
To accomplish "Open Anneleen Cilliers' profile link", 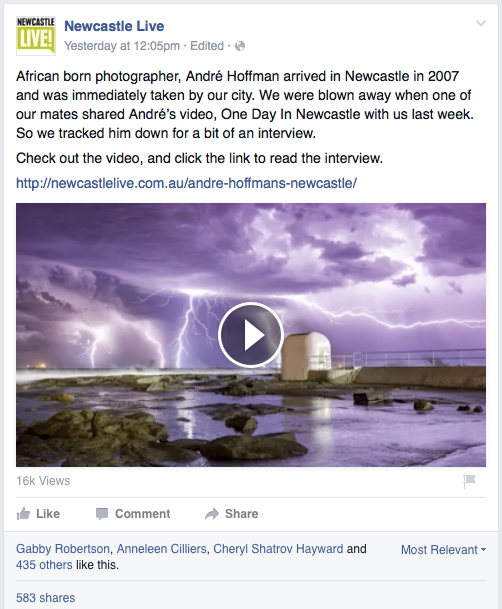I will tap(162, 549).
